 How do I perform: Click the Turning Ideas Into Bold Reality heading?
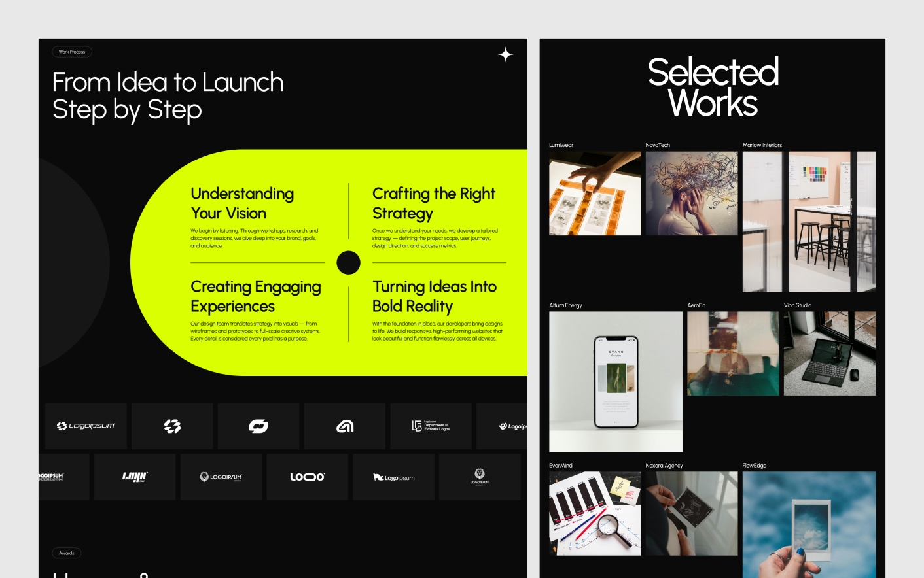click(x=435, y=296)
